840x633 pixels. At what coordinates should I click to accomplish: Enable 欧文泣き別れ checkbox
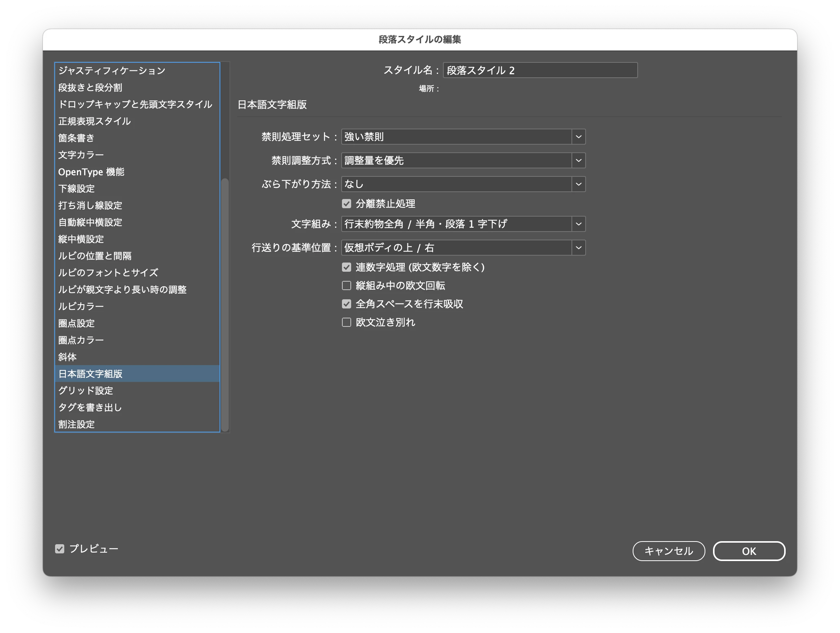pyautogui.click(x=347, y=322)
